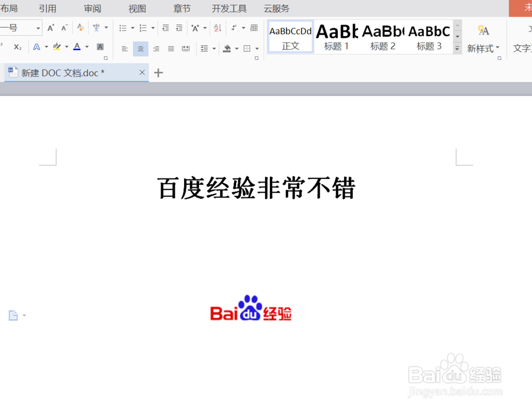Expand highlight color dropdown arrow
Screen dimensions: 532x410
(x=67, y=47)
